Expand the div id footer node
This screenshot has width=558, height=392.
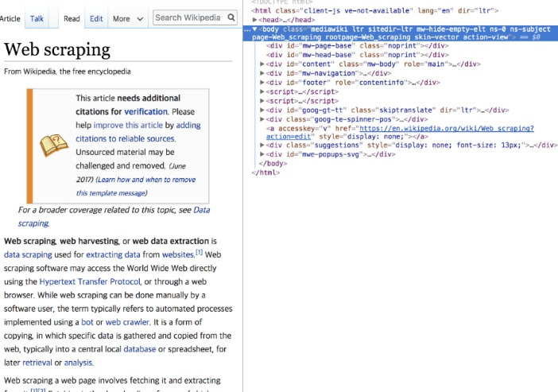tap(262, 83)
